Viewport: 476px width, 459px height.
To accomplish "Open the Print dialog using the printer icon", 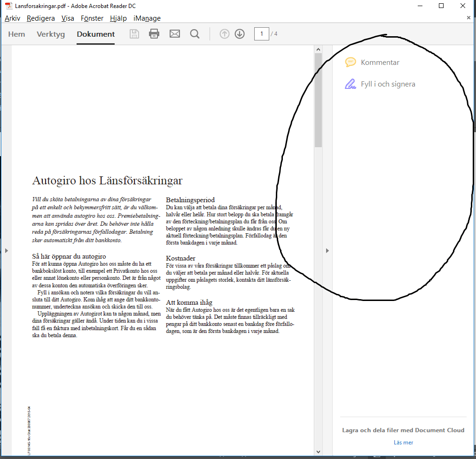I will [x=154, y=33].
